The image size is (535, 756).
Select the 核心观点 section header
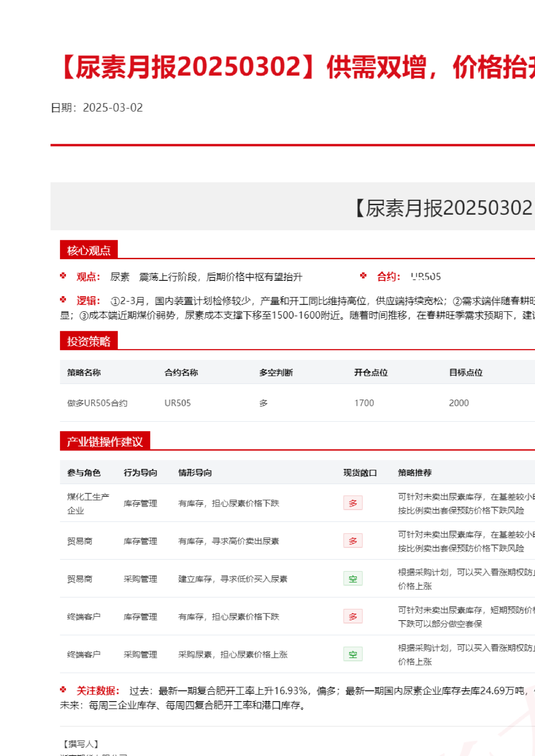coord(89,250)
